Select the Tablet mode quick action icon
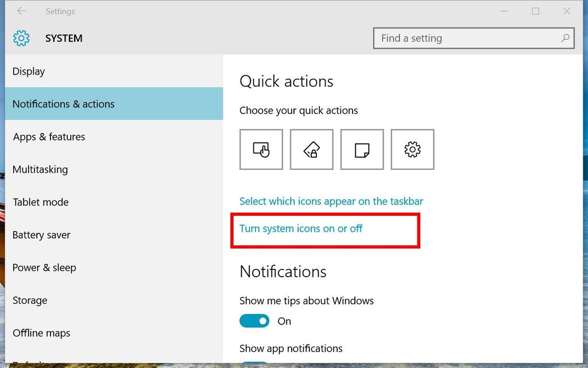Viewport: 588px width, 368px height. (261, 149)
